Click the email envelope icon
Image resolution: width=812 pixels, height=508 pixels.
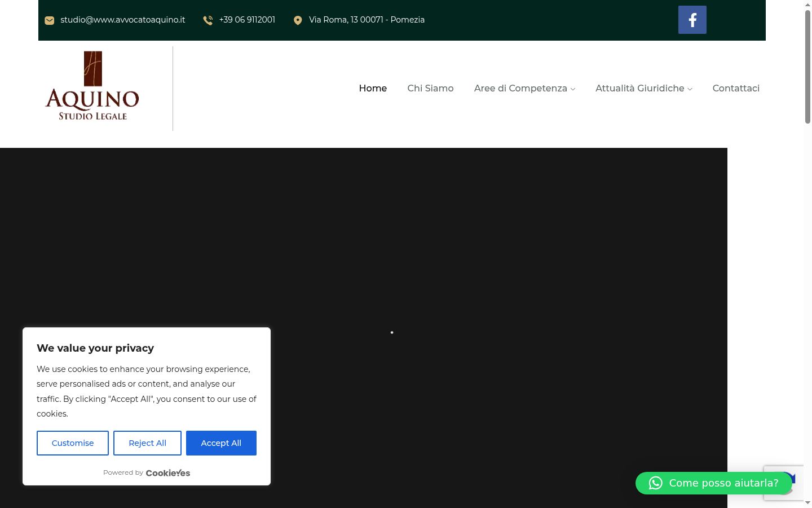tap(50, 20)
